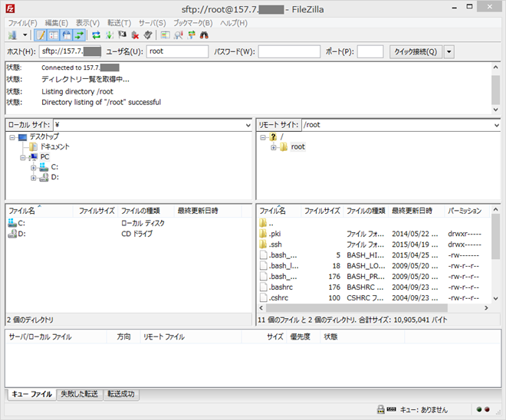Select D: CD ドライブ in local list
Screen dimensions: 506x420
pos(129,234)
